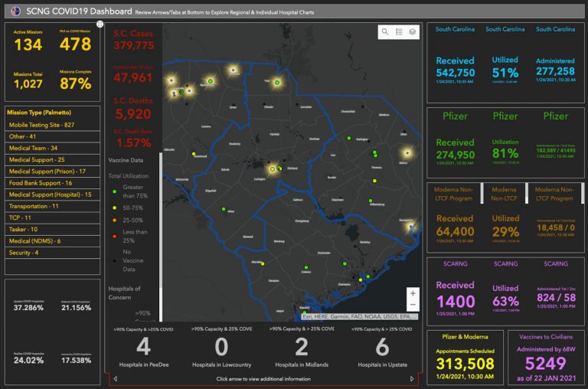Click the 37.286% hospitalization value
Image resolution: width=588 pixels, height=389 pixels.
(28, 308)
